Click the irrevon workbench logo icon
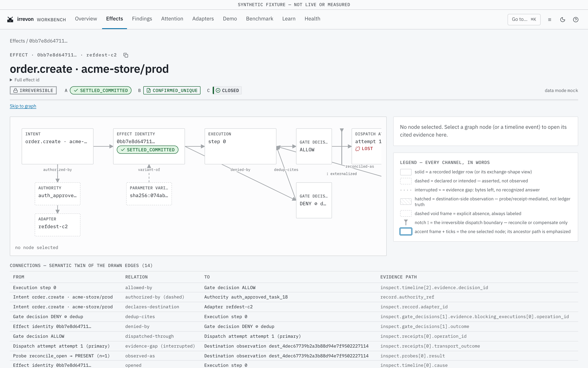This screenshot has height=368, width=588. [10, 19]
